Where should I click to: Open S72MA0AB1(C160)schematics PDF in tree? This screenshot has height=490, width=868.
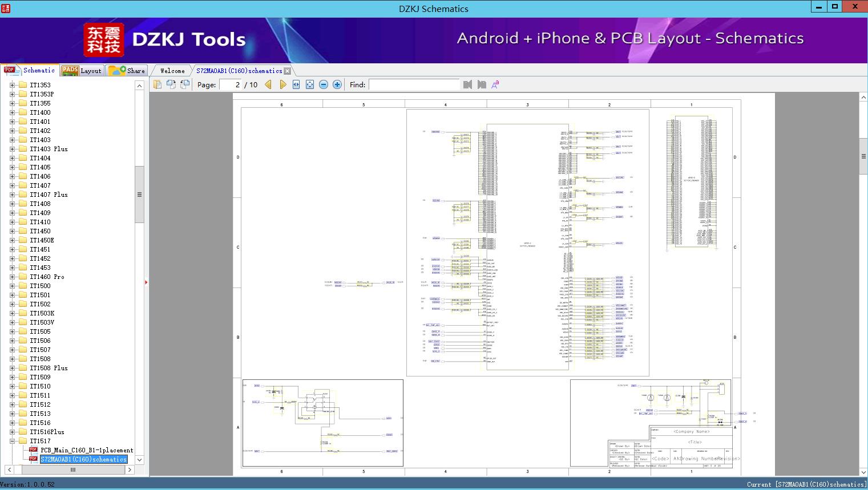click(84, 459)
